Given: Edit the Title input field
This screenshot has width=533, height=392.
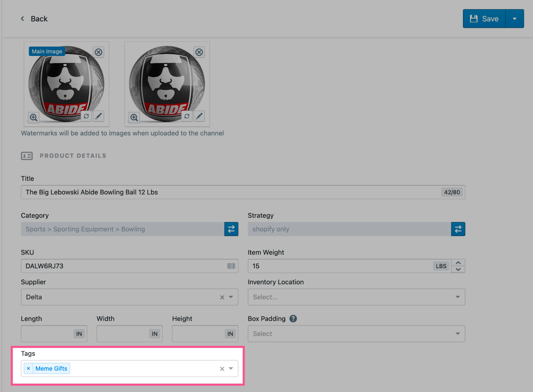Looking at the screenshot, I should (243, 192).
